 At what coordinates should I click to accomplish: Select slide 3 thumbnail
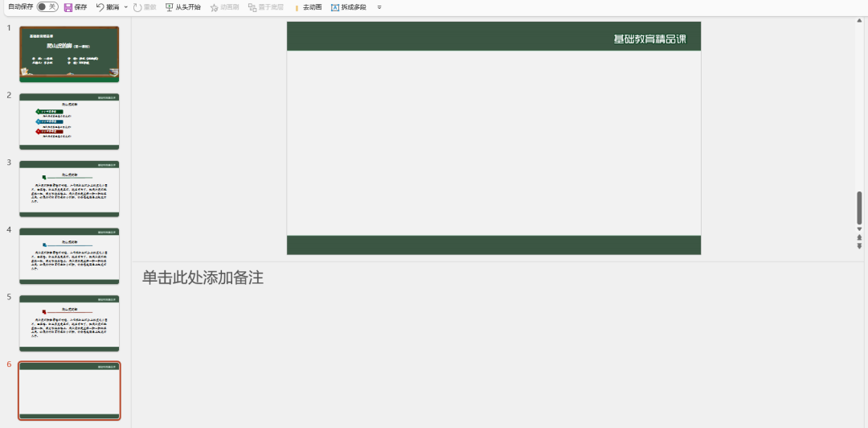[x=69, y=188]
